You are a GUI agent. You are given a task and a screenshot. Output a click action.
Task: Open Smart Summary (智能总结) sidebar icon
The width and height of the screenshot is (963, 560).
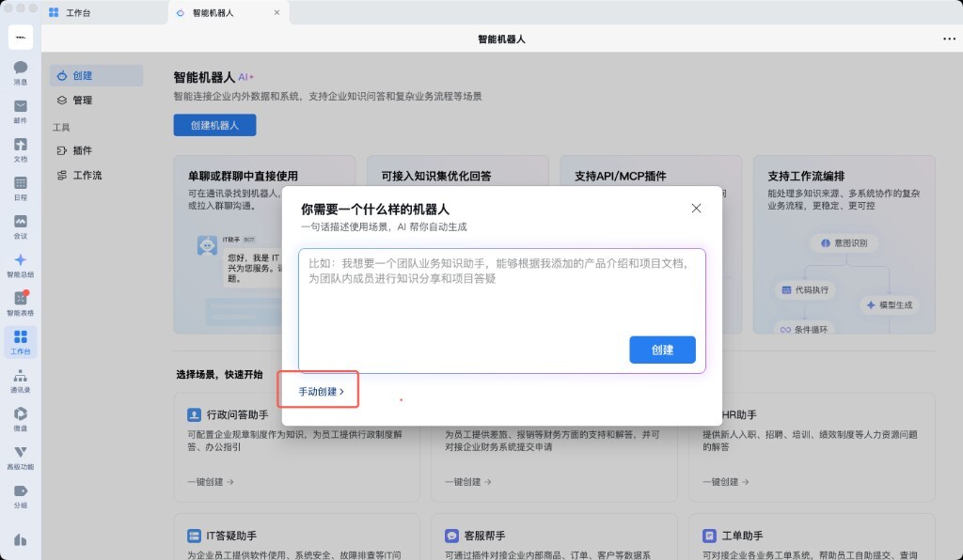pos(21,264)
